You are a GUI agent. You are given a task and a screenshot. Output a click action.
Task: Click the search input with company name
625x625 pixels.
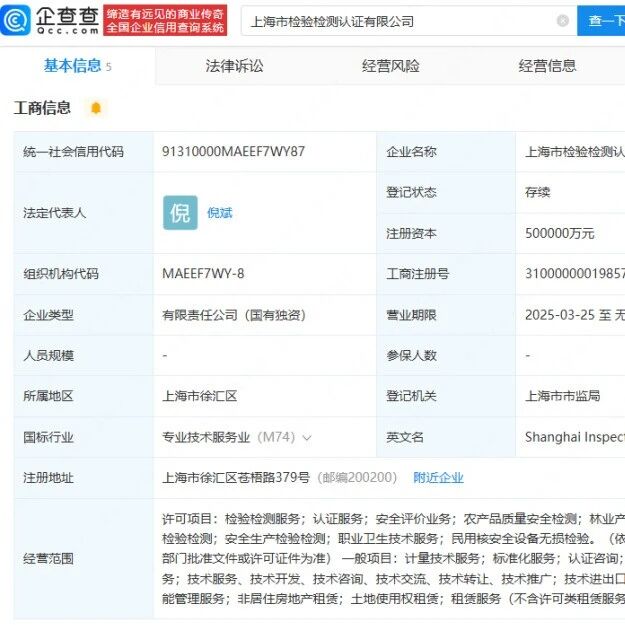tap(409, 21)
